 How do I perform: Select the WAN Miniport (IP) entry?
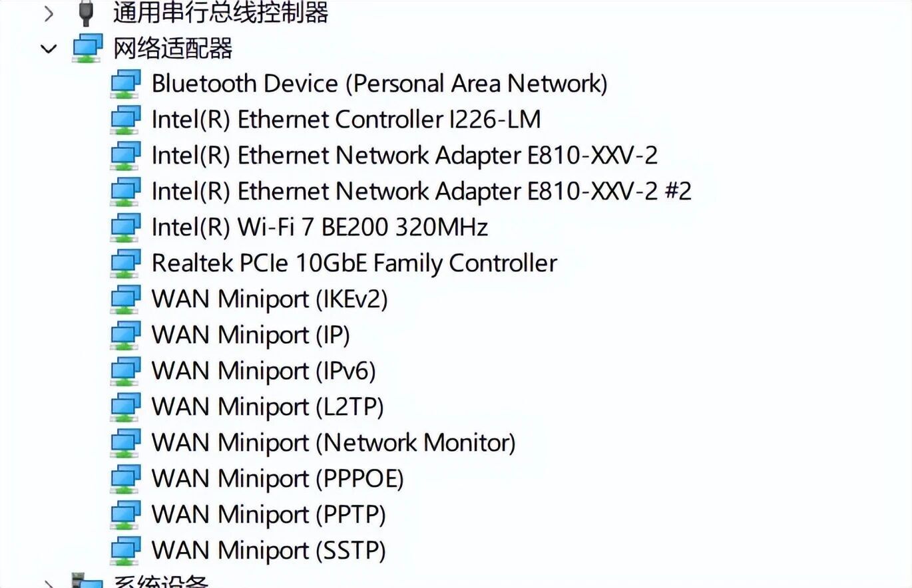pos(250,335)
